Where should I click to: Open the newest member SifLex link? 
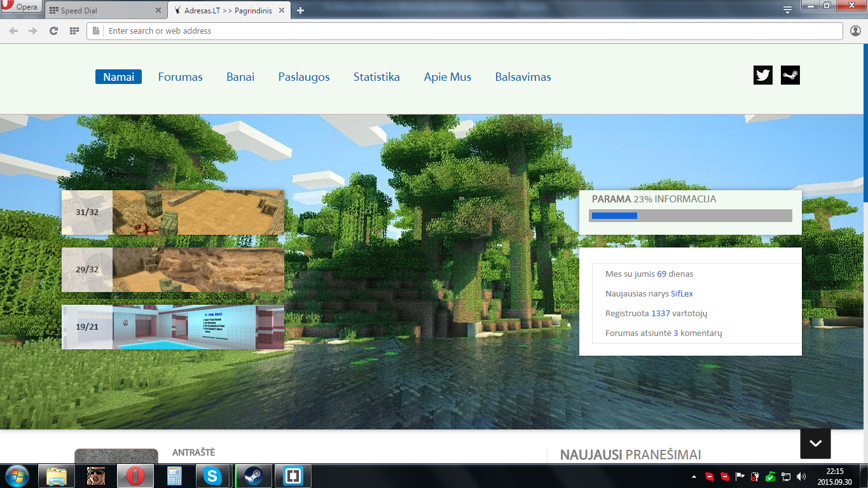coord(682,294)
